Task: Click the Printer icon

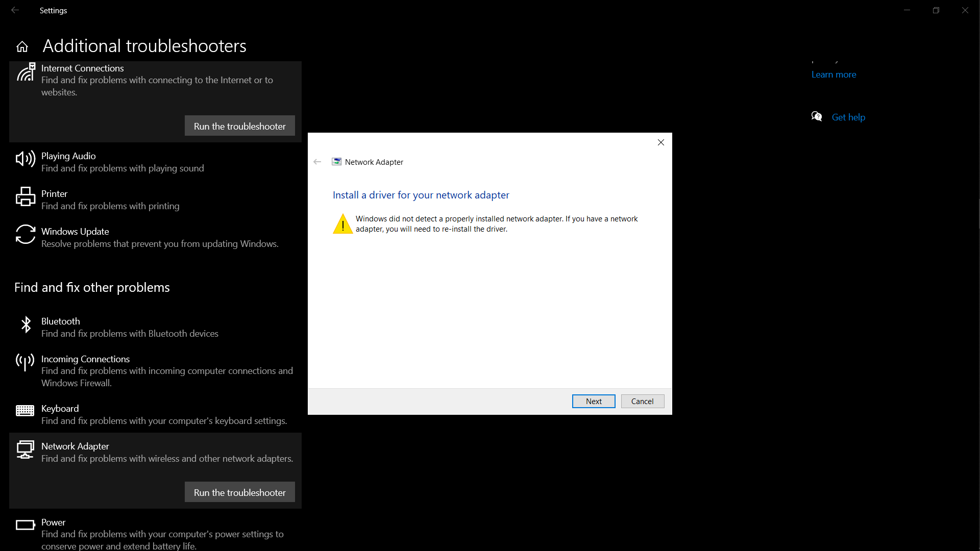Action: pyautogui.click(x=26, y=196)
